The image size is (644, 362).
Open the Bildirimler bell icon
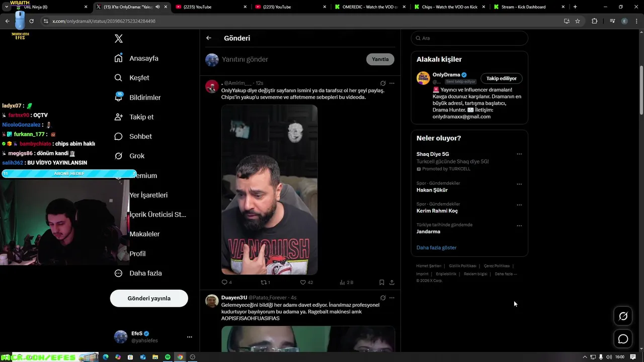[x=119, y=97]
